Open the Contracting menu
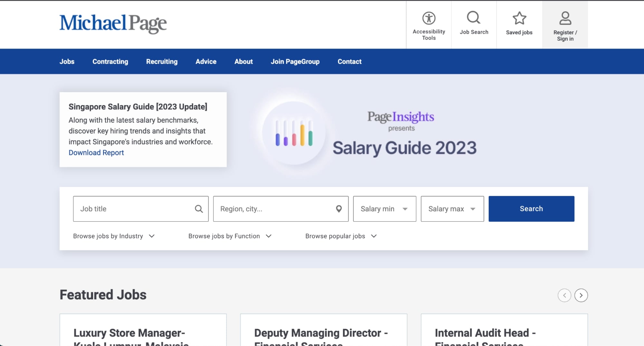Screen dimensions: 644x346 [110, 62]
